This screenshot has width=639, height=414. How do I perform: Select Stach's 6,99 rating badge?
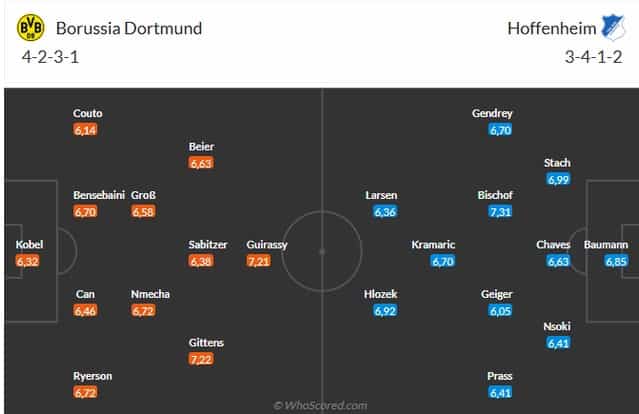point(558,179)
